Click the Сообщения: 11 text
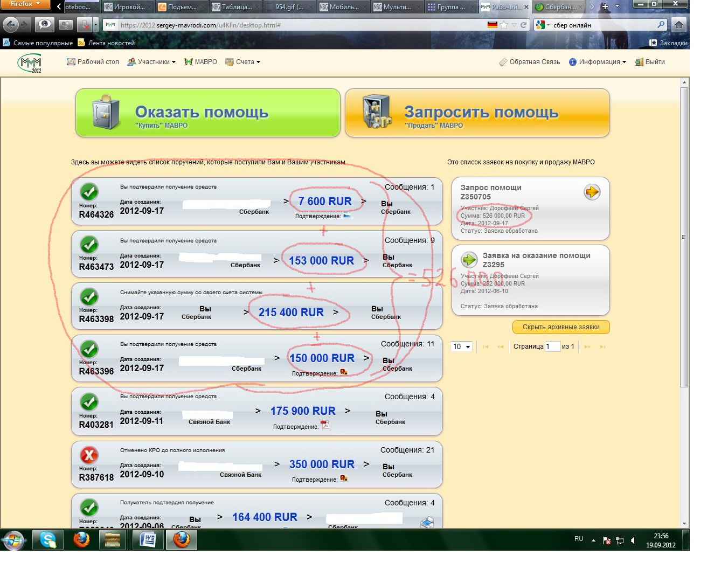This screenshot has height=569, width=728. pos(407,344)
